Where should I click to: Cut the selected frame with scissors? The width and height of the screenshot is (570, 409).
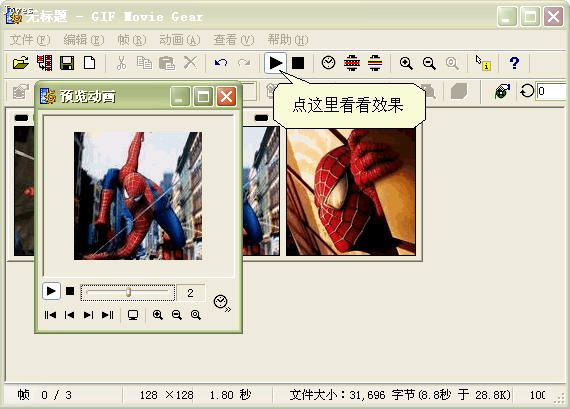pyautogui.click(x=121, y=63)
